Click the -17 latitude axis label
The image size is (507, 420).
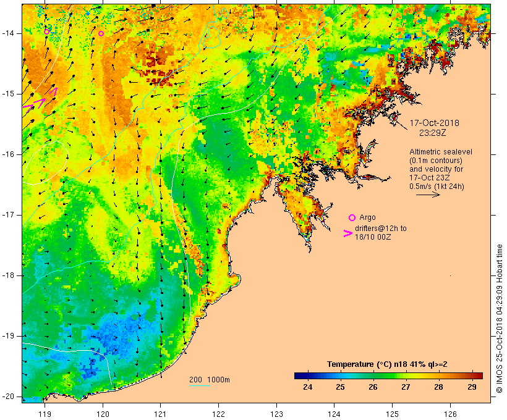click(x=8, y=215)
